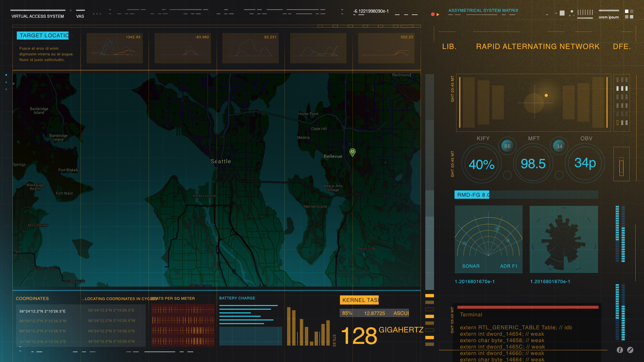Screen dimensions: 644x362
Task: Click the MFT 98.5 dial
Action: pyautogui.click(x=533, y=164)
